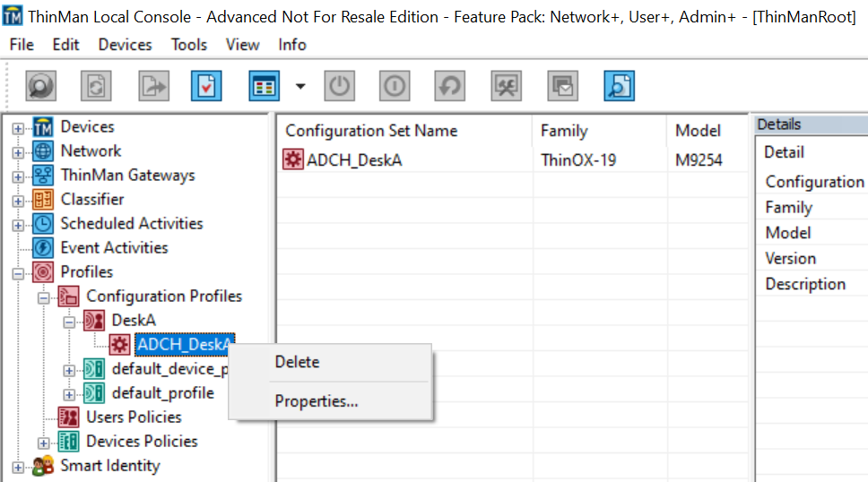Click the circled power-on toolbar icon
This screenshot has width=868, height=482.
[x=395, y=86]
